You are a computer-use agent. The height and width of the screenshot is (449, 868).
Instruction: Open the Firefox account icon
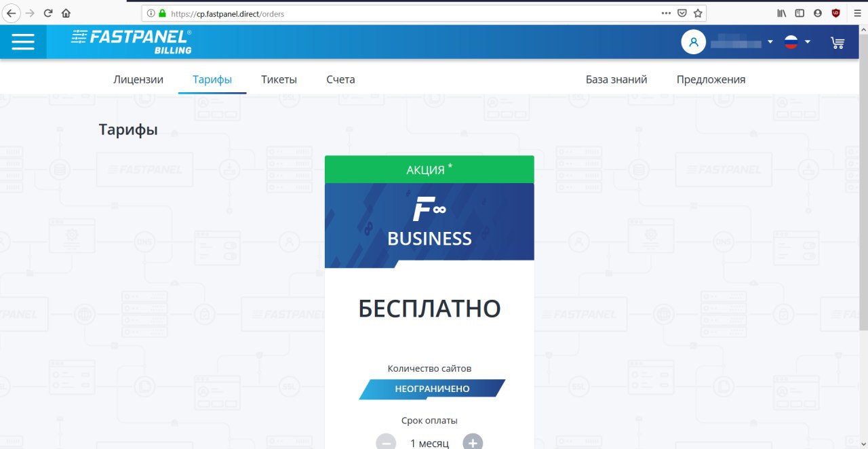[818, 13]
